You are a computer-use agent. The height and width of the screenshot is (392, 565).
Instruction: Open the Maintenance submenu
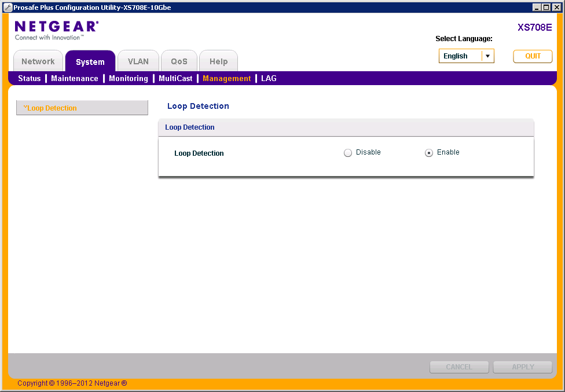pos(75,79)
